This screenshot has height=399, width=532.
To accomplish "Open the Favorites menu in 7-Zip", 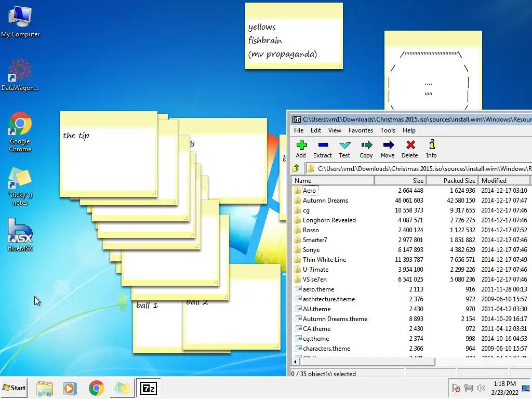I will click(x=361, y=130).
